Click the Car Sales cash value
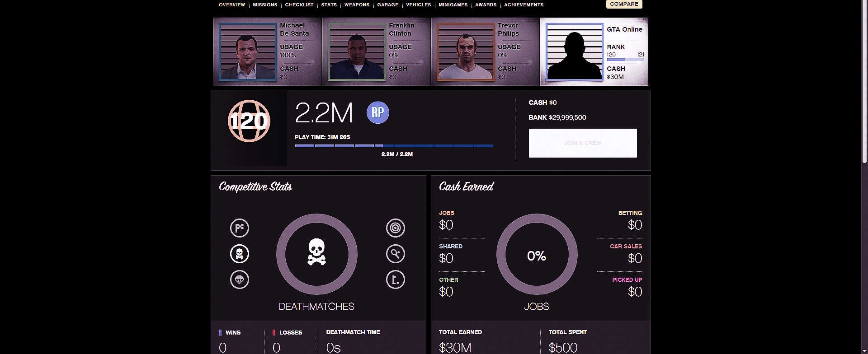The height and width of the screenshot is (354, 868). (x=635, y=258)
